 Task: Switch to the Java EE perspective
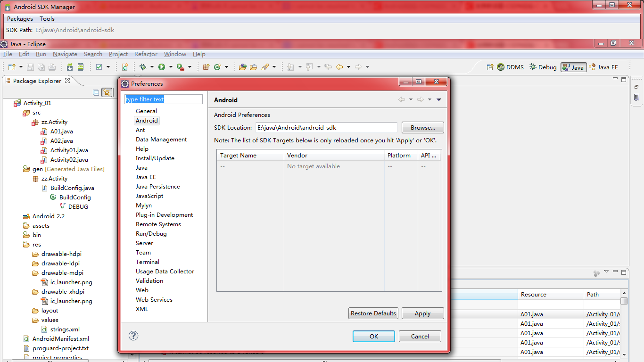[603, 67]
